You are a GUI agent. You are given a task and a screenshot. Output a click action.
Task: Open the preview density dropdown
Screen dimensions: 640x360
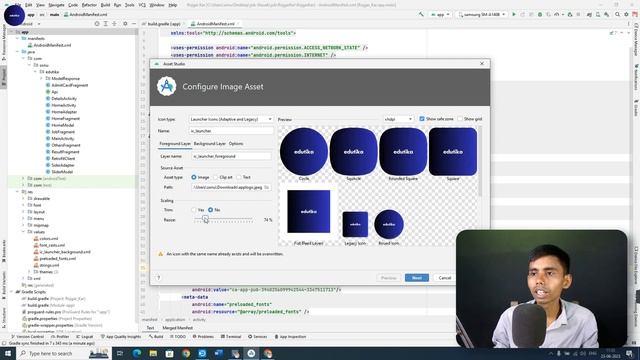pos(398,119)
